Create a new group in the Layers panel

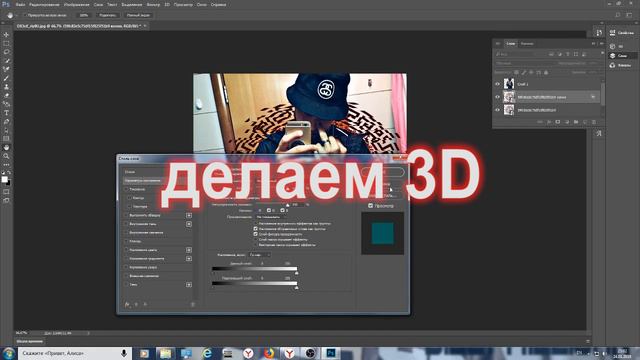click(x=576, y=122)
